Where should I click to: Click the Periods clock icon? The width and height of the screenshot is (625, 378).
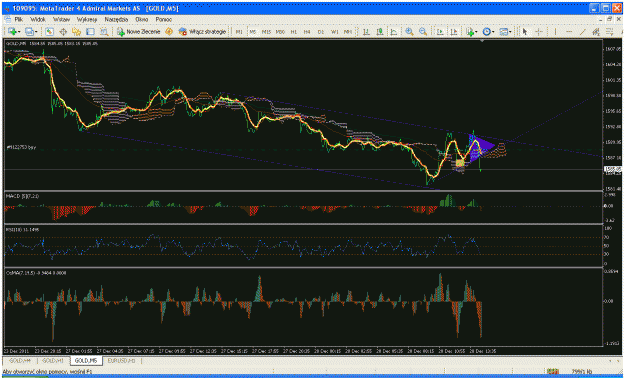click(x=486, y=32)
